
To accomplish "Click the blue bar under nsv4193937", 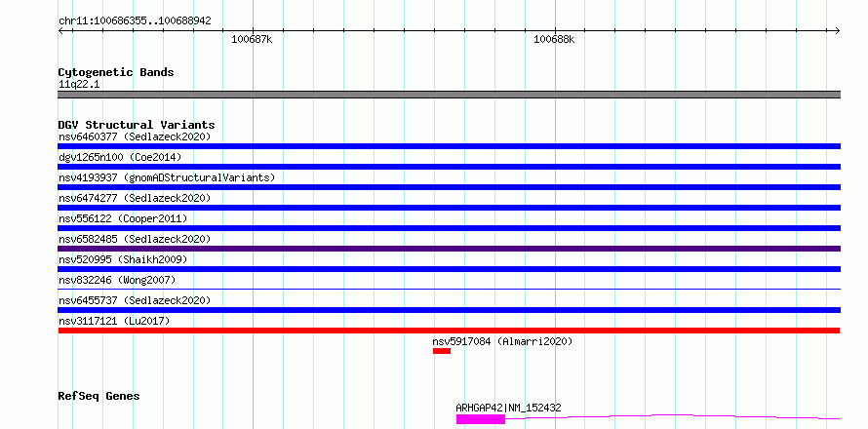I will click(x=449, y=187).
